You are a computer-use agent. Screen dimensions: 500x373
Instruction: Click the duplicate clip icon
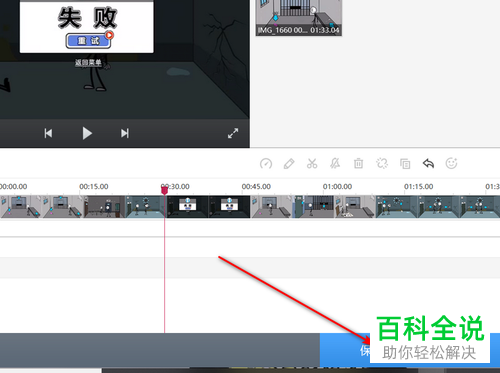pos(405,164)
